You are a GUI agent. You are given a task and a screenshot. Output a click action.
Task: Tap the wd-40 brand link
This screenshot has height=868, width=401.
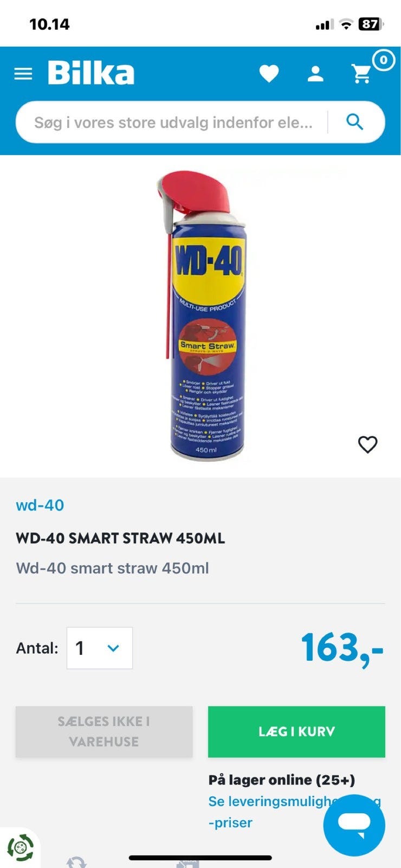tap(40, 505)
